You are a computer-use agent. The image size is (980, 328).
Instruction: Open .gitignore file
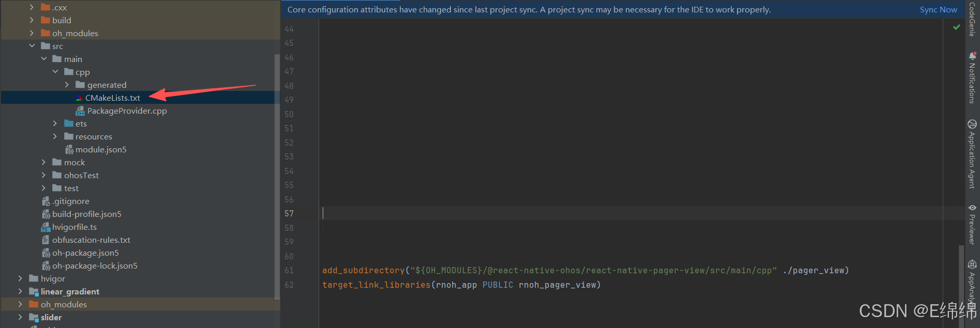[x=71, y=201]
